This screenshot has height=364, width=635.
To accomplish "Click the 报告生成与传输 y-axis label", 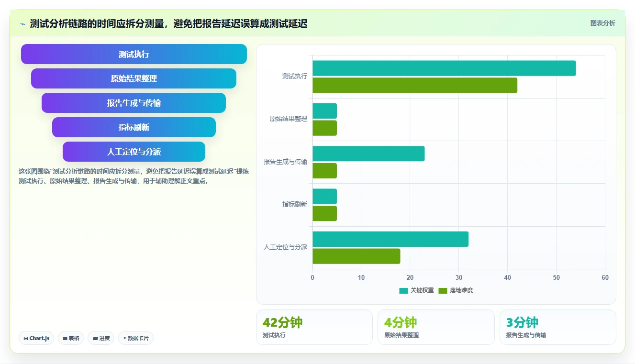I will point(285,162).
